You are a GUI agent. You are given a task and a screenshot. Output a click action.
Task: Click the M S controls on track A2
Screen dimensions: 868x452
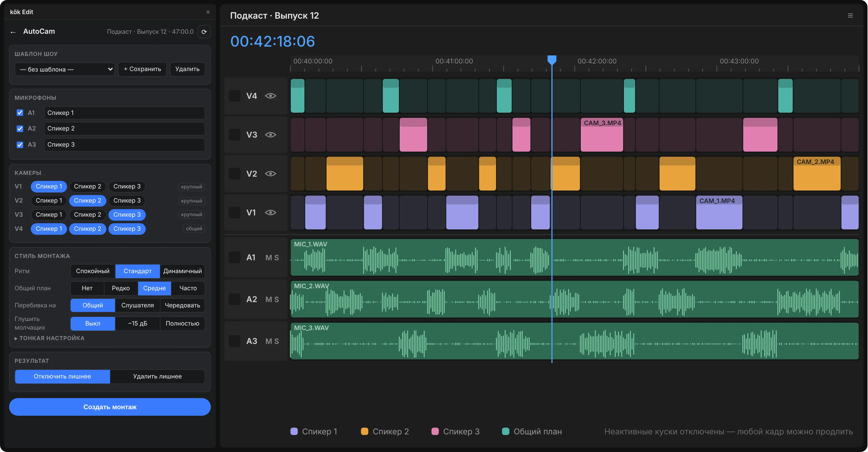[x=272, y=299]
